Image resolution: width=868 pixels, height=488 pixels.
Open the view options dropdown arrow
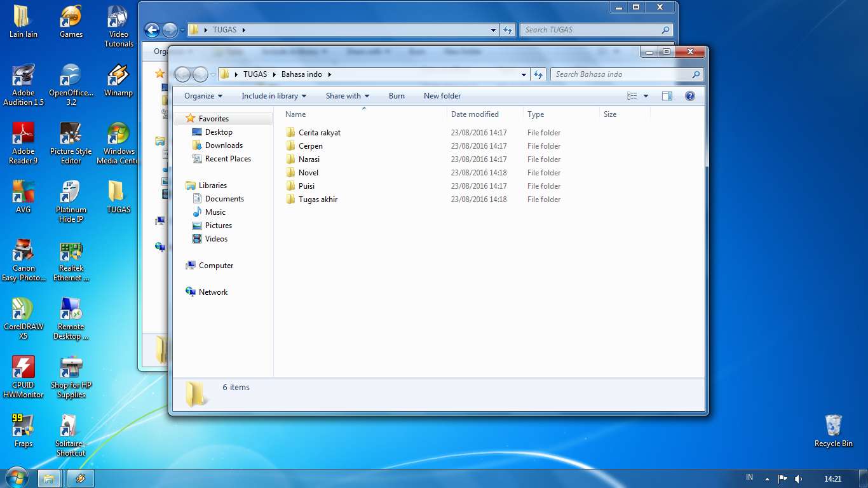pos(646,96)
